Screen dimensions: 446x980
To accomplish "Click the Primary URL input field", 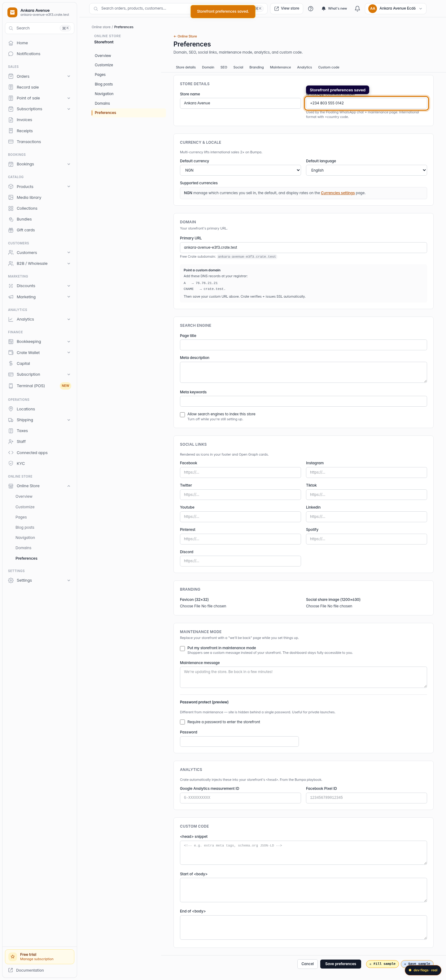I will pyautogui.click(x=303, y=247).
